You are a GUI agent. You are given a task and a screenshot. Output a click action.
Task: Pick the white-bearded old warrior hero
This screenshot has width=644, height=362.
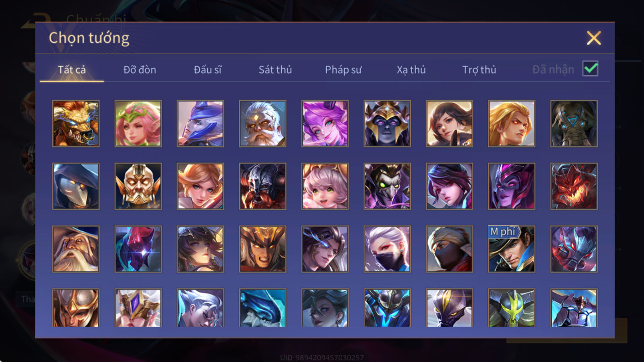262,123
